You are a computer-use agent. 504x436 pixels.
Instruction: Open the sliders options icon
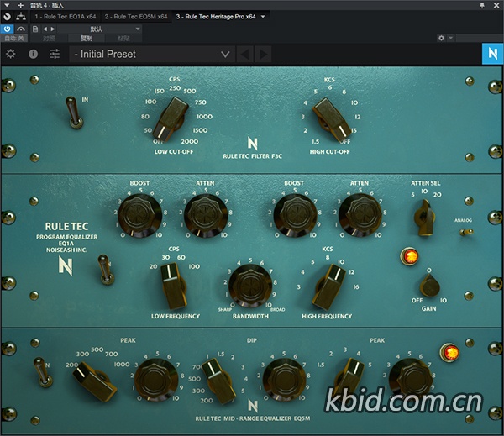click(x=55, y=54)
